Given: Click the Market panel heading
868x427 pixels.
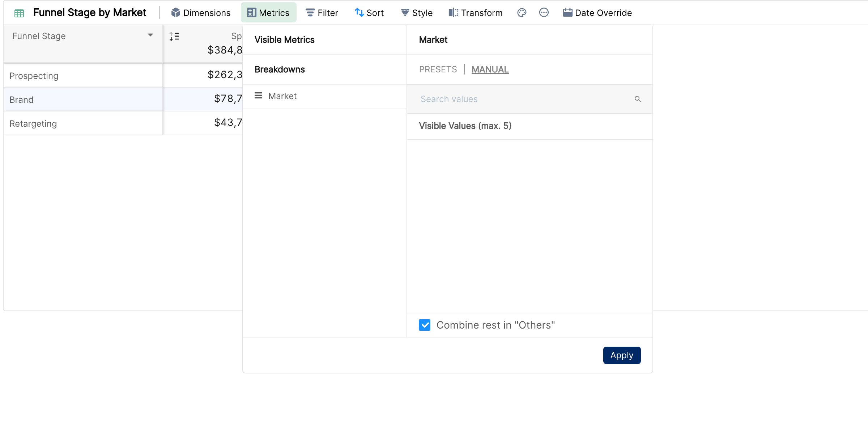Looking at the screenshot, I should (433, 40).
